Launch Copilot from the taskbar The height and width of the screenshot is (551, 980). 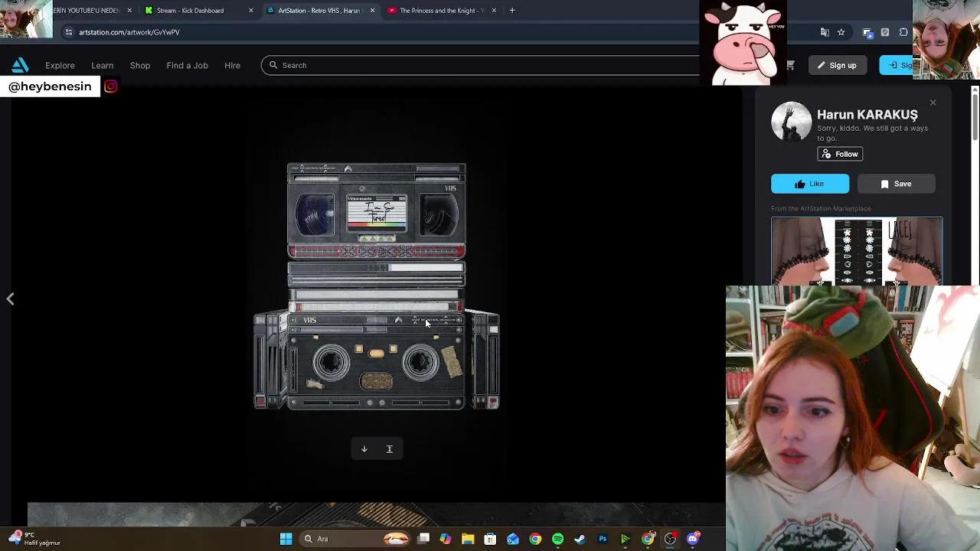tap(446, 539)
